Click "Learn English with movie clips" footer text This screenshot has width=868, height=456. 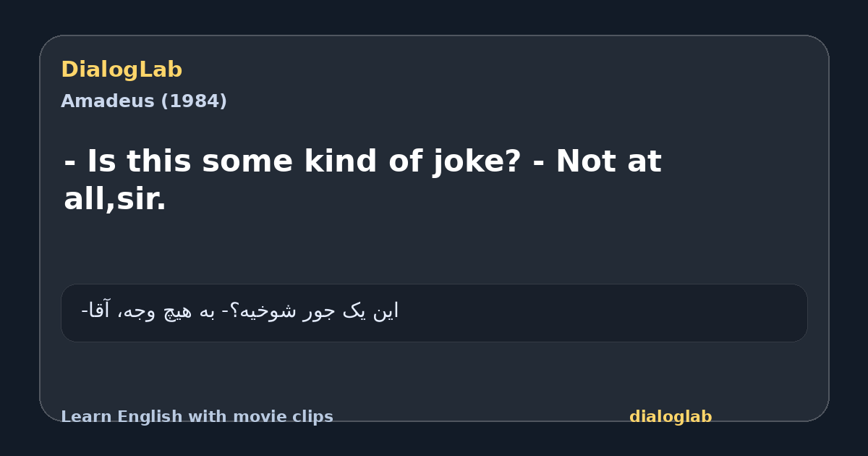point(197,417)
